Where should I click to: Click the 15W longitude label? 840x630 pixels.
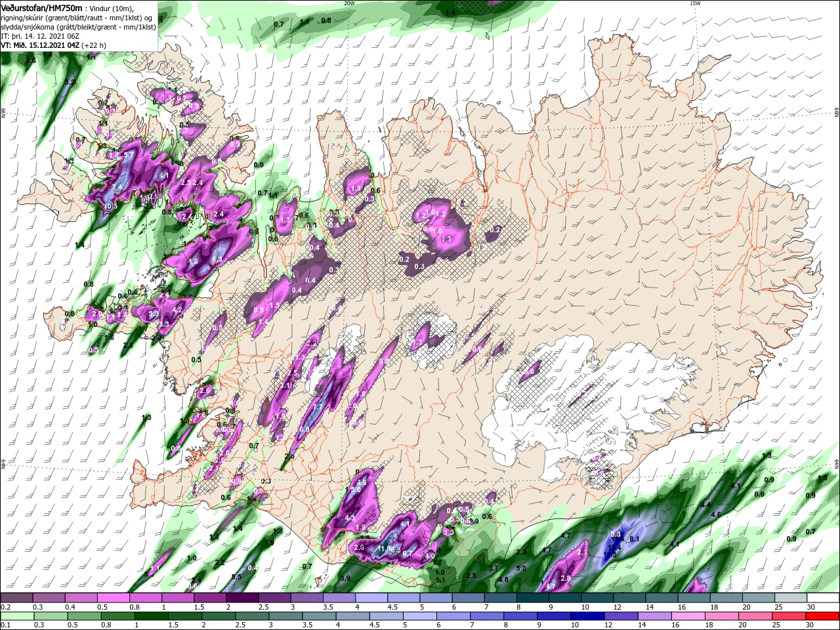695,3
